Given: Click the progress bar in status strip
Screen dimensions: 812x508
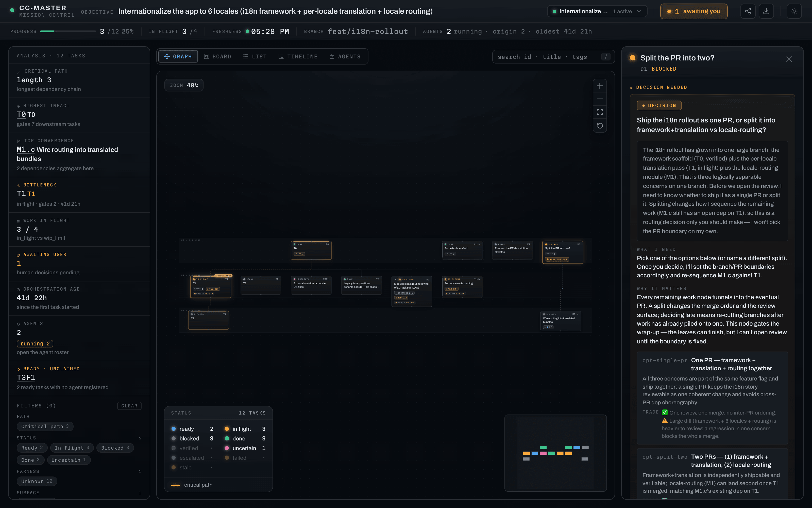Looking at the screenshot, I should click(68, 31).
